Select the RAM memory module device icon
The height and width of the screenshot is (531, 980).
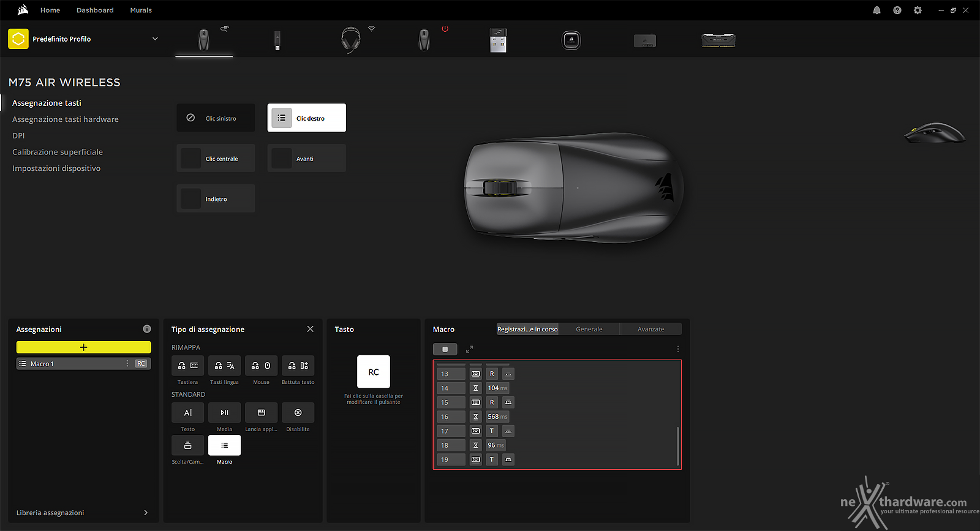pos(718,40)
